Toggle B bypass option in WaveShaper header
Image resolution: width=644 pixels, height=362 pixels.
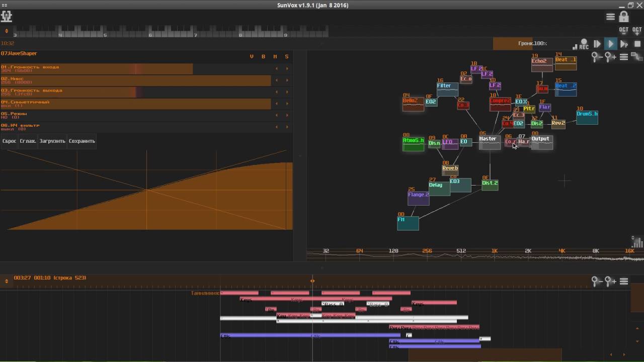[263, 56]
